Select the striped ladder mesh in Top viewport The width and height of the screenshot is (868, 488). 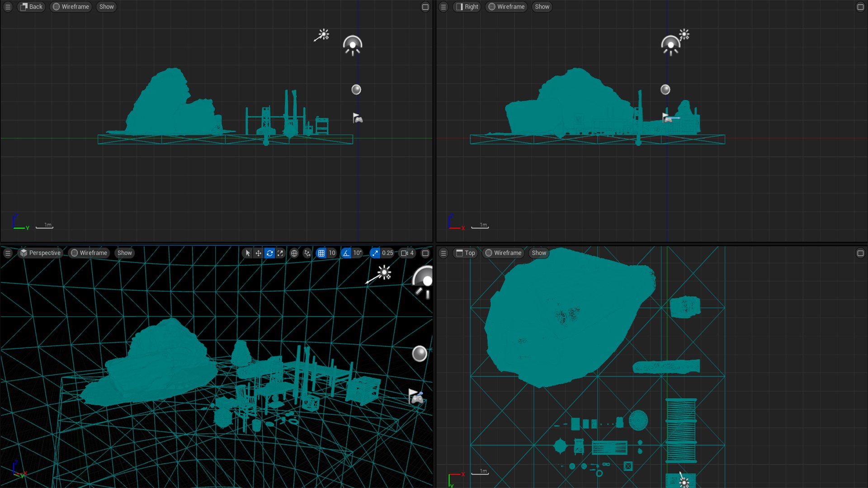click(681, 431)
